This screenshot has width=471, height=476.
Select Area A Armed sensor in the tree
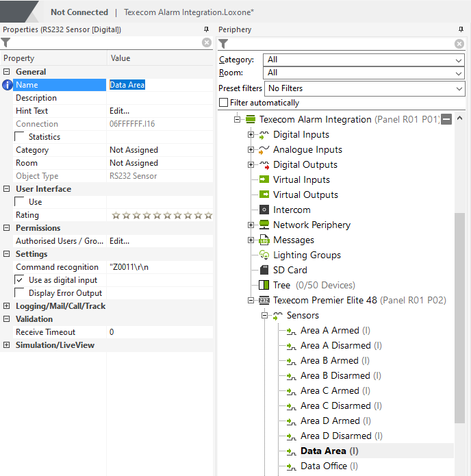tap(329, 331)
